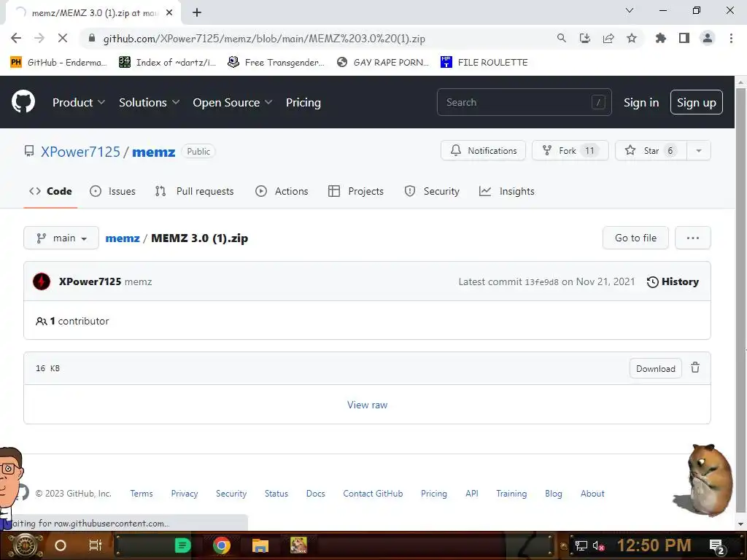Viewport: 747px width, 560px height.
Task: Click the Sign up button
Action: pos(697,102)
